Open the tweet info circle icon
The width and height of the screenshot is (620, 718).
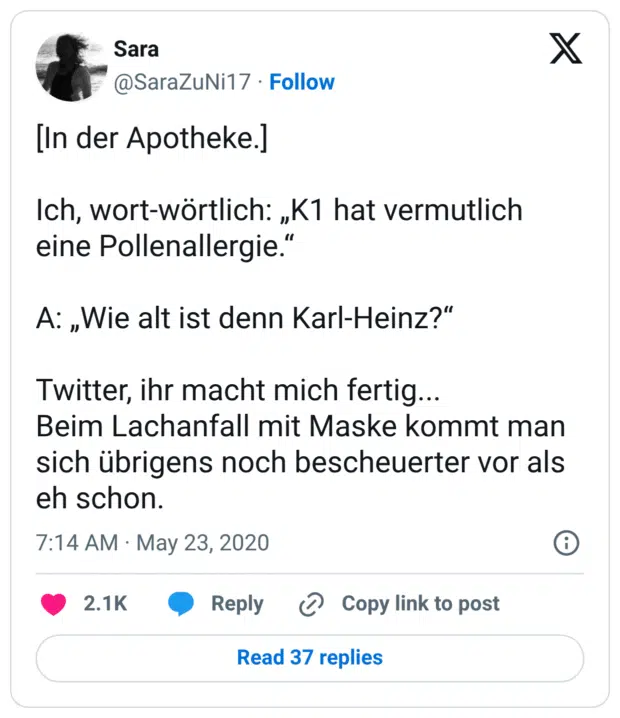pos(566,544)
